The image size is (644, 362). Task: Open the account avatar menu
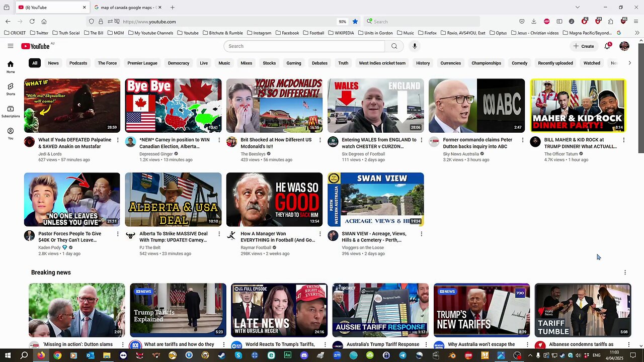tap(624, 46)
